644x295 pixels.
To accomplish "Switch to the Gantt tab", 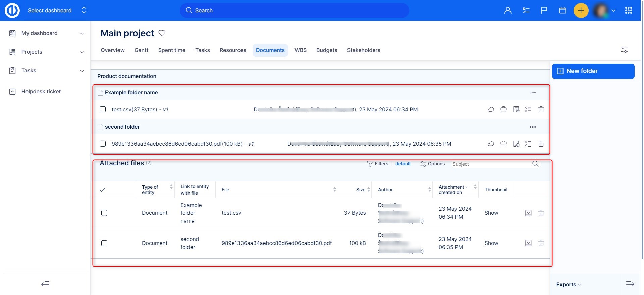I will click(x=141, y=50).
